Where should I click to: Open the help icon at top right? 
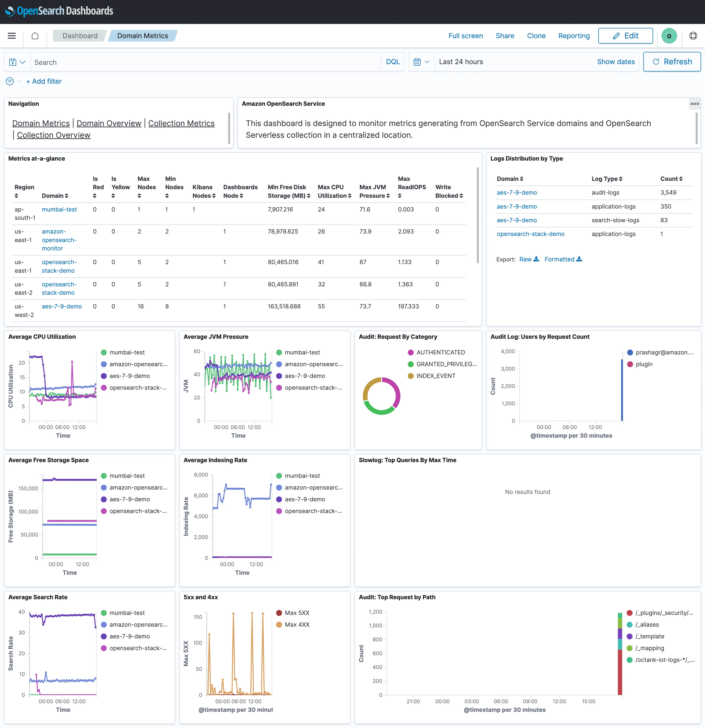coord(693,36)
